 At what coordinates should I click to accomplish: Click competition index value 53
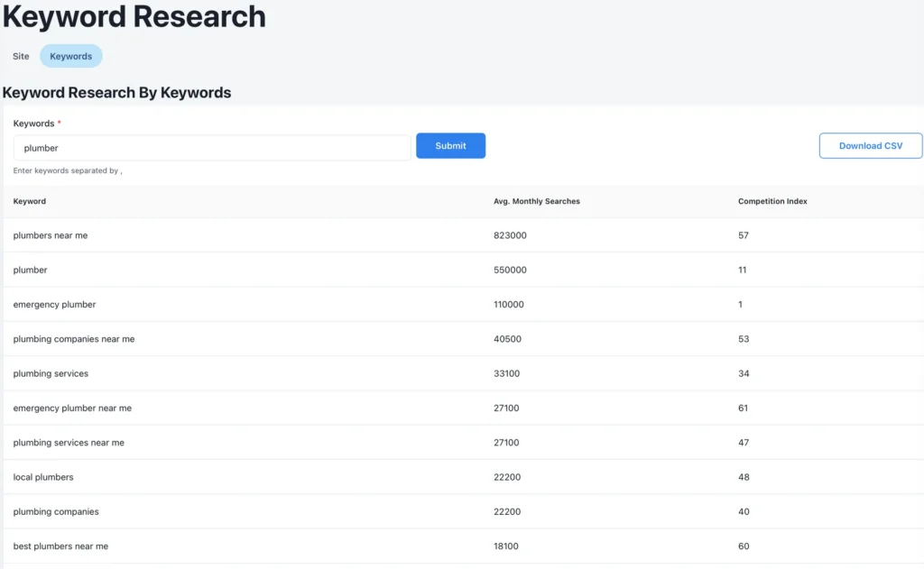[x=744, y=339]
